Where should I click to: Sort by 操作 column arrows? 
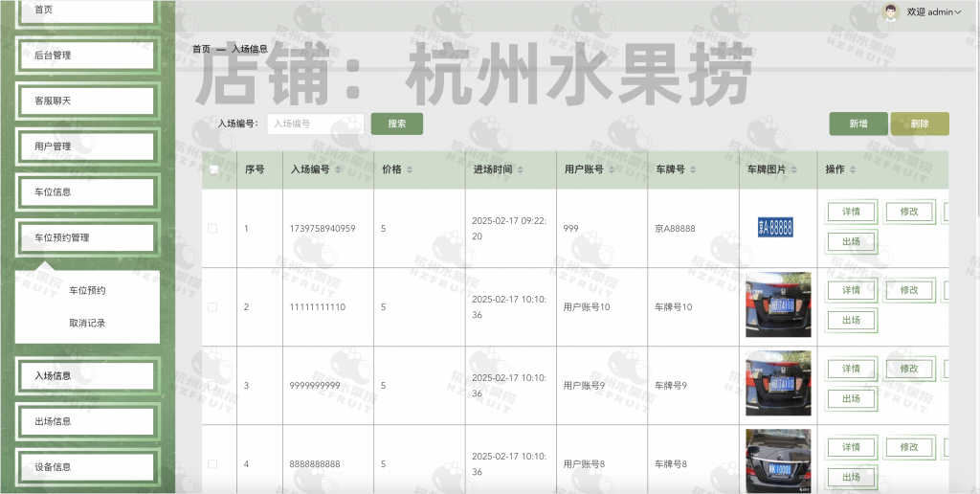click(x=853, y=170)
